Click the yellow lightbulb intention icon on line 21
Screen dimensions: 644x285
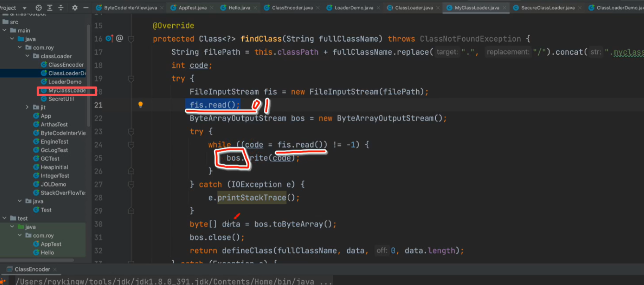(140, 105)
